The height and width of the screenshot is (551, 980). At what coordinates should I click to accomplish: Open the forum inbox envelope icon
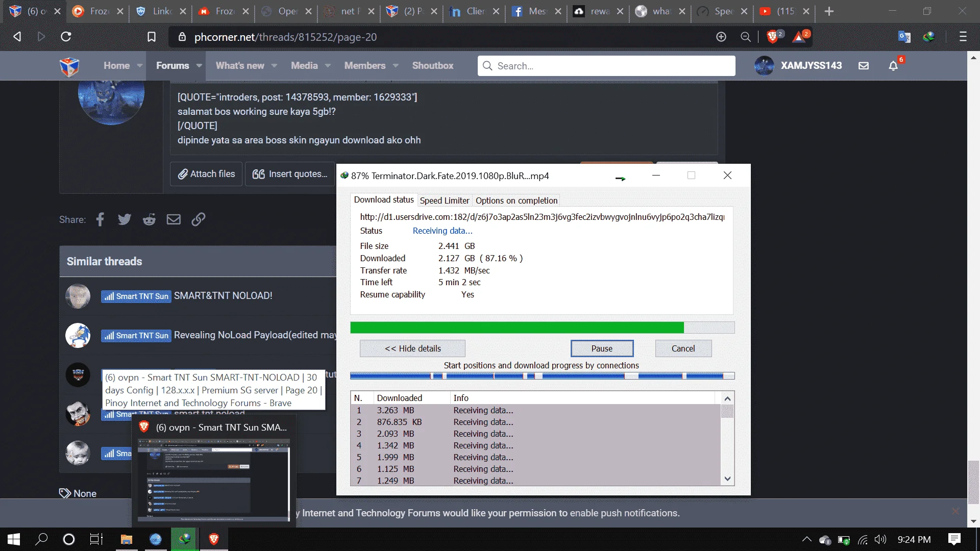[x=864, y=66]
